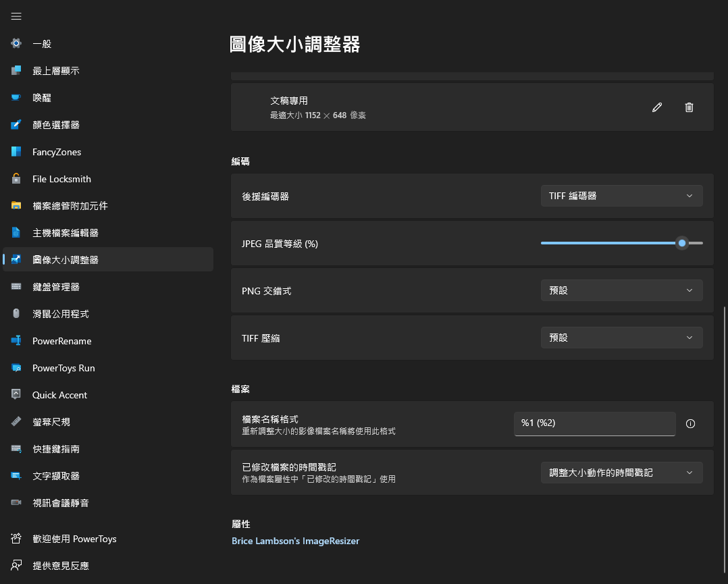Screen dimensions: 728x584
Task: Open the PNG 交錯式 預設 dropdown
Action: 621,290
